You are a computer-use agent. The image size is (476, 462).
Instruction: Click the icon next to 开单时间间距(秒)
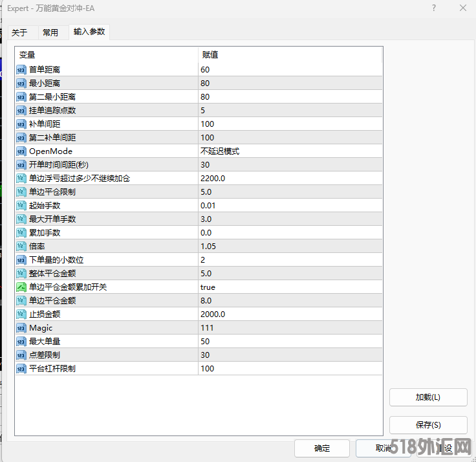(21, 165)
